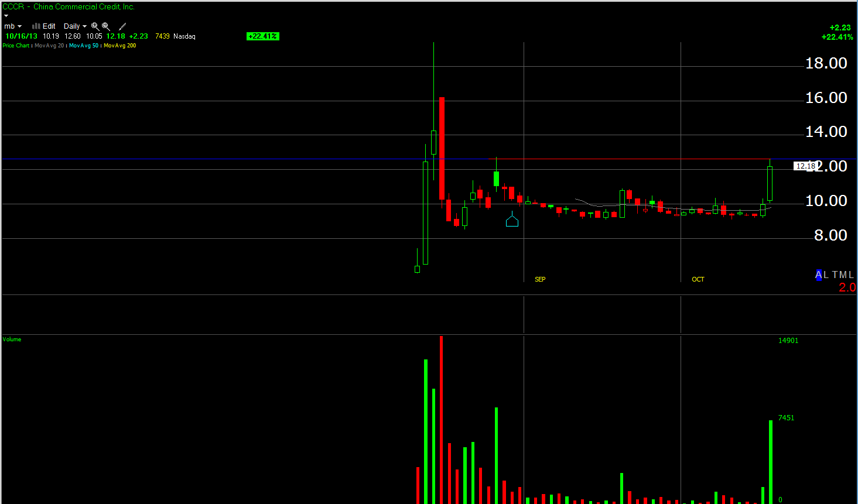Click the Nasdaq exchange label

[x=184, y=36]
